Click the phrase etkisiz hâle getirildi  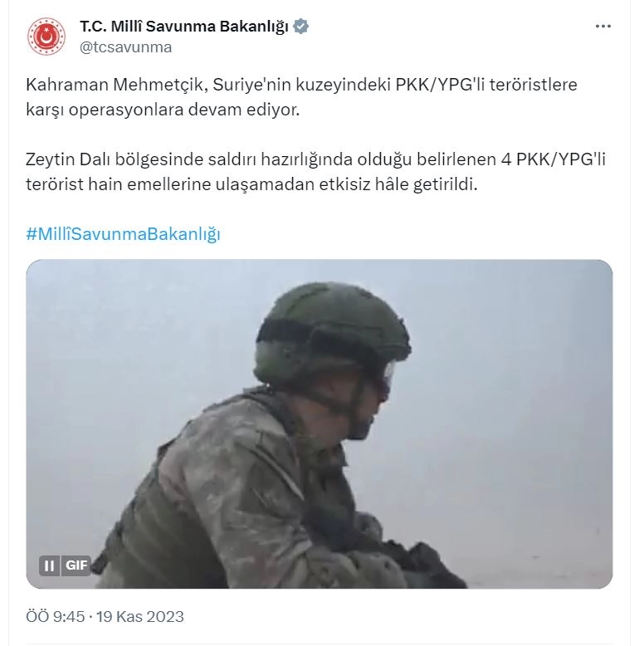[x=398, y=184]
